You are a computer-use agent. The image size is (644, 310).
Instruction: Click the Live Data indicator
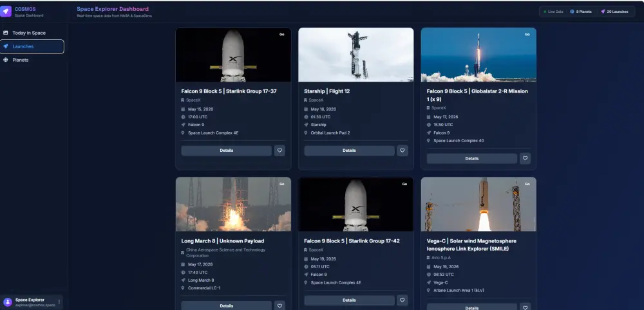click(x=553, y=12)
